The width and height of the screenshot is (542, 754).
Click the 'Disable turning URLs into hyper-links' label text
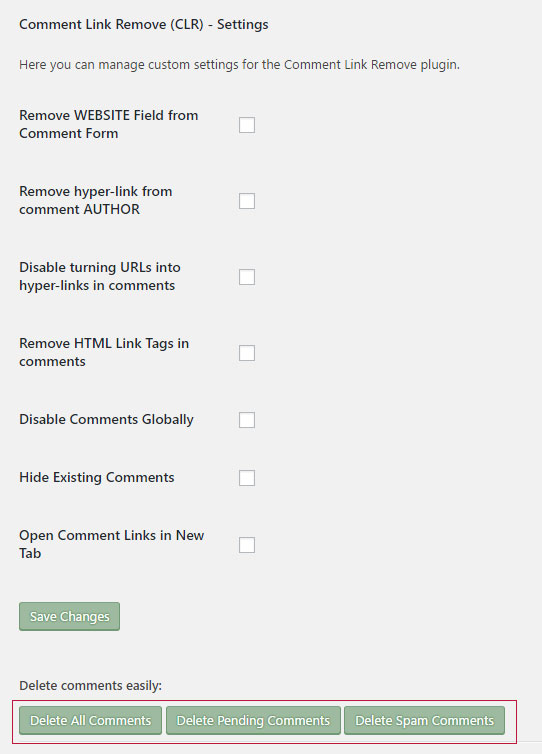click(100, 276)
